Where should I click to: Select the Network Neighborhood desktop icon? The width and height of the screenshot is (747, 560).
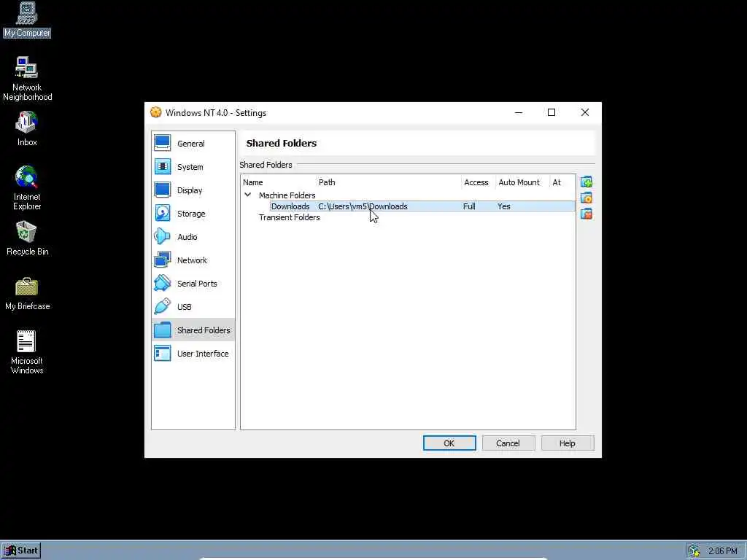point(27,79)
